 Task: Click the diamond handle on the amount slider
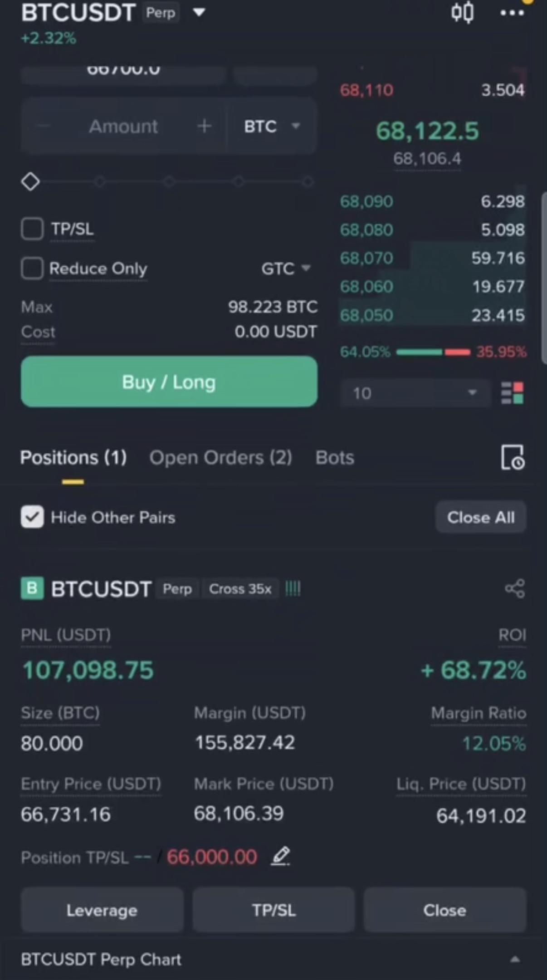[x=30, y=182]
